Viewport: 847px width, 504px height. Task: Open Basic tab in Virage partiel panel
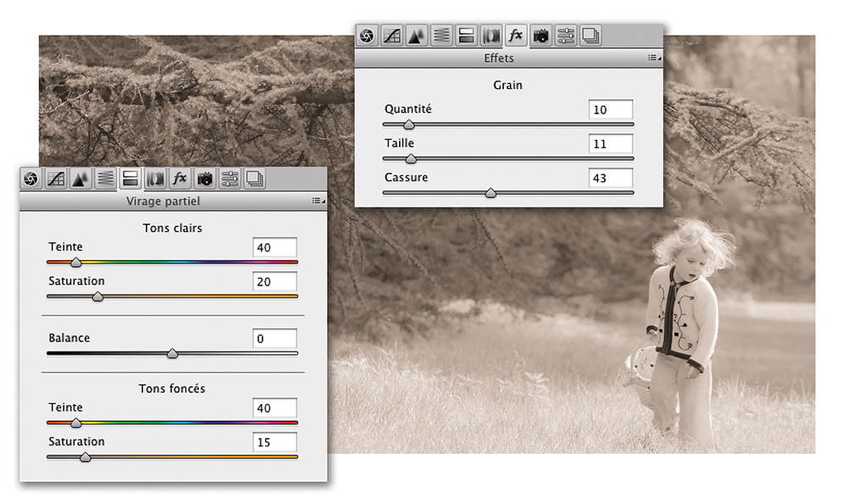[31, 179]
